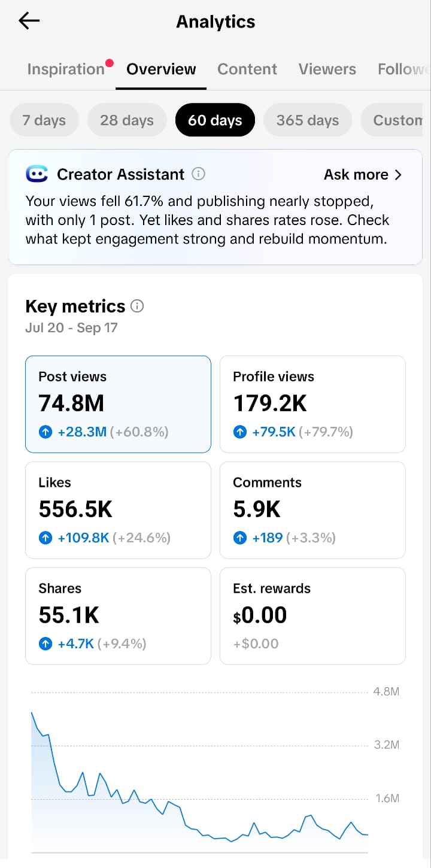431x868 pixels.
Task: Expand Ask more chevron
Action: [x=399, y=174]
